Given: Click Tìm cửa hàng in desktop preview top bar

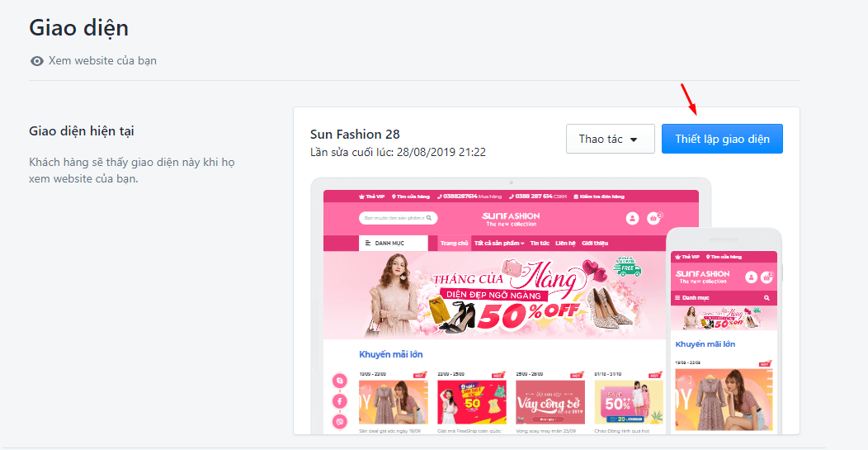Looking at the screenshot, I should click(411, 197).
